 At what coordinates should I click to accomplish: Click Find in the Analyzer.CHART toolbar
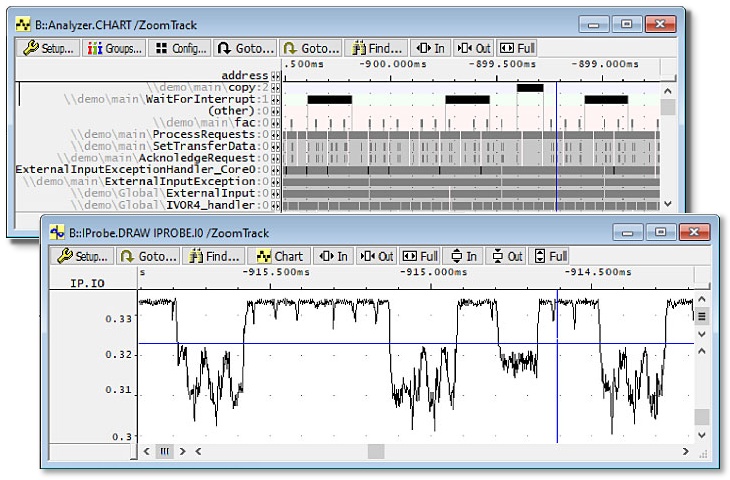[379, 48]
